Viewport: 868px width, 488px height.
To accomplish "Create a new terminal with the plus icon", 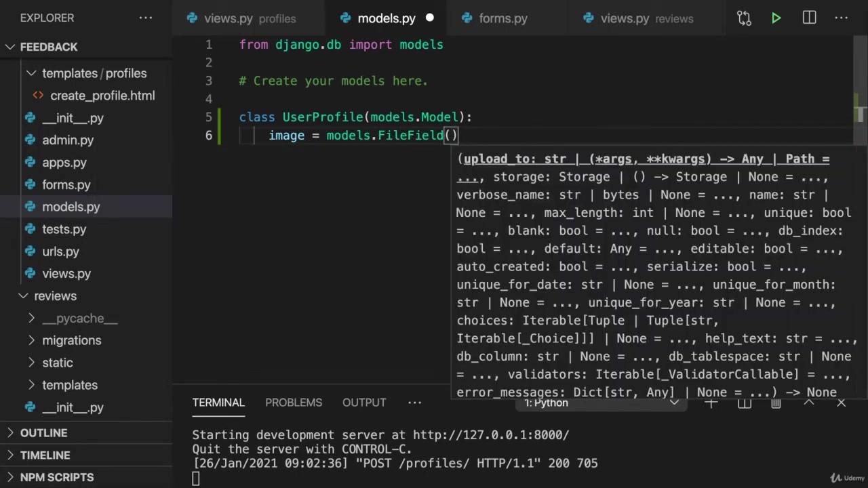I will (711, 403).
